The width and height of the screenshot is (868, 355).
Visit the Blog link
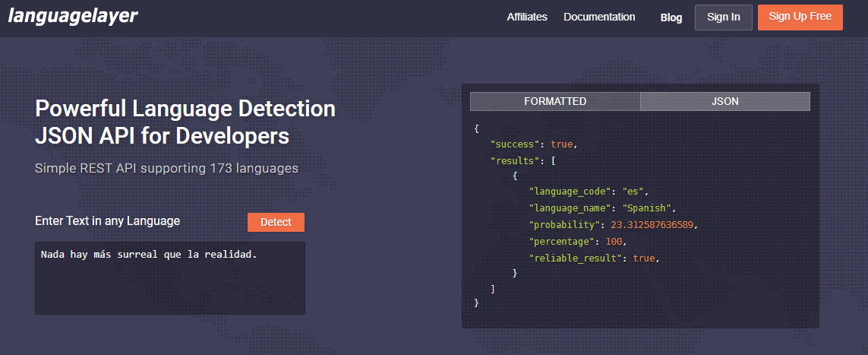pyautogui.click(x=671, y=17)
